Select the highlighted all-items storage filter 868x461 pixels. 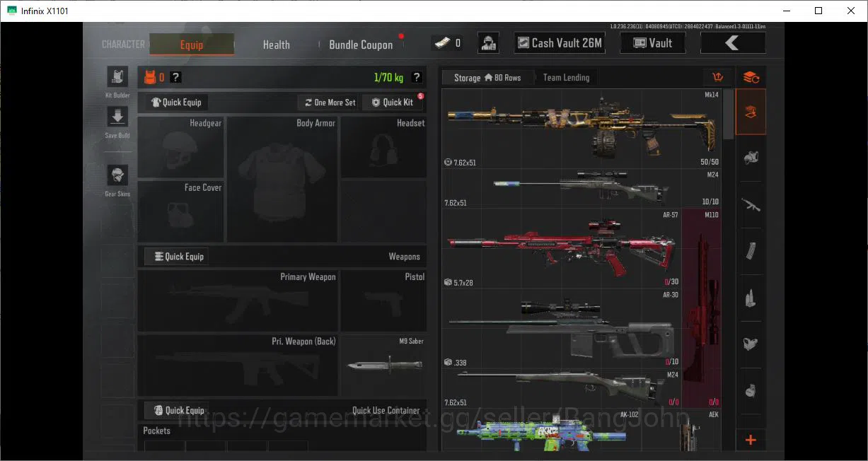tap(751, 112)
